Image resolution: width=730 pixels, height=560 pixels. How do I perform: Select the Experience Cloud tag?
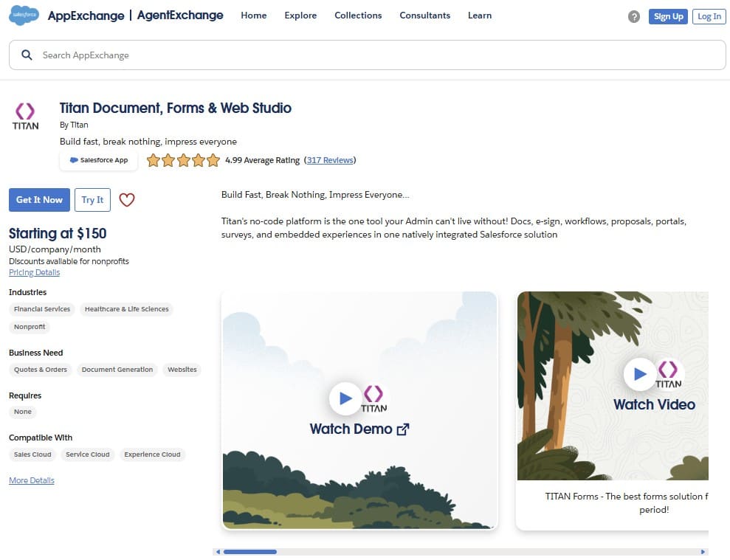152,454
